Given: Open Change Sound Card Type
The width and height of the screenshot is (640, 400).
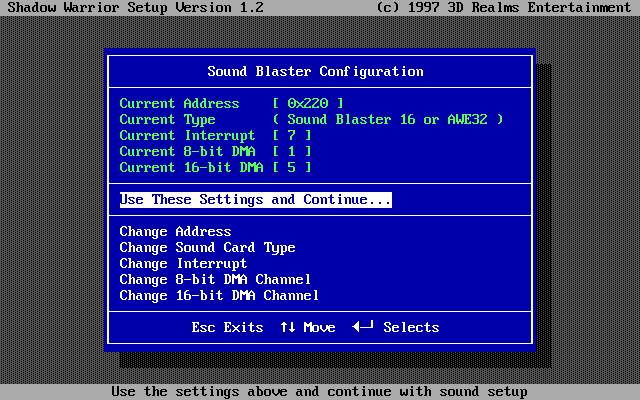Looking at the screenshot, I should [x=207, y=248].
